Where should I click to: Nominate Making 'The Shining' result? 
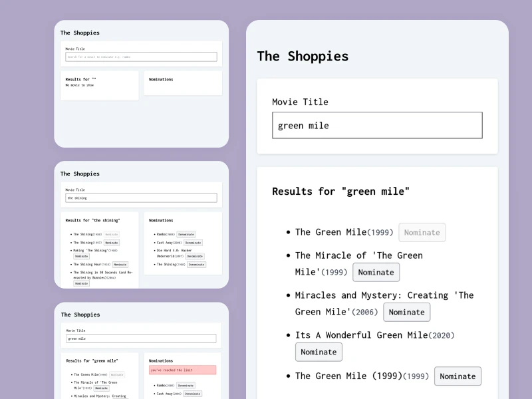(81, 256)
